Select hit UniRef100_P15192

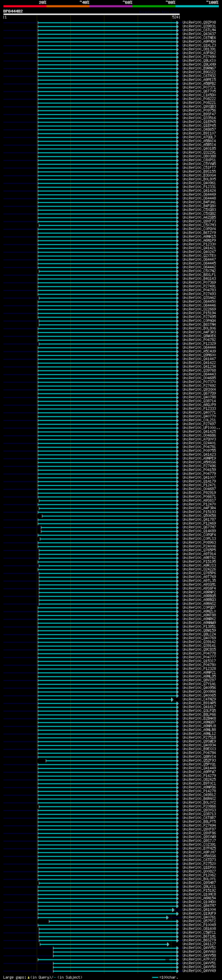(x=199, y=890)
